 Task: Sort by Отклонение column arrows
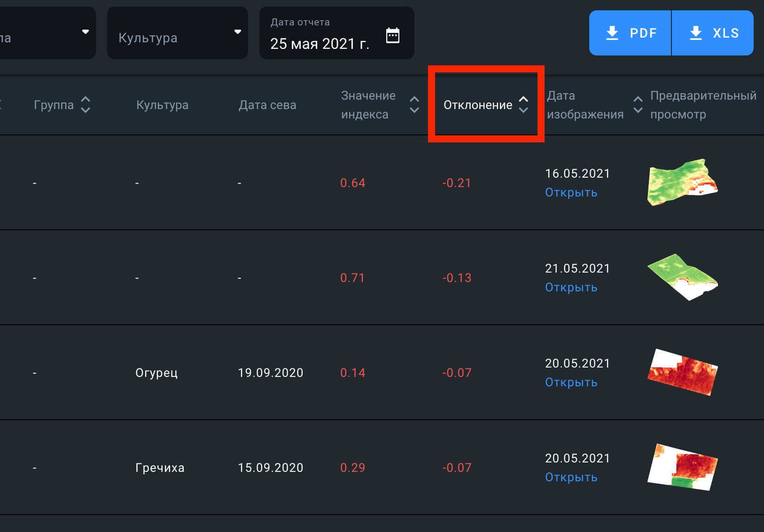(523, 104)
